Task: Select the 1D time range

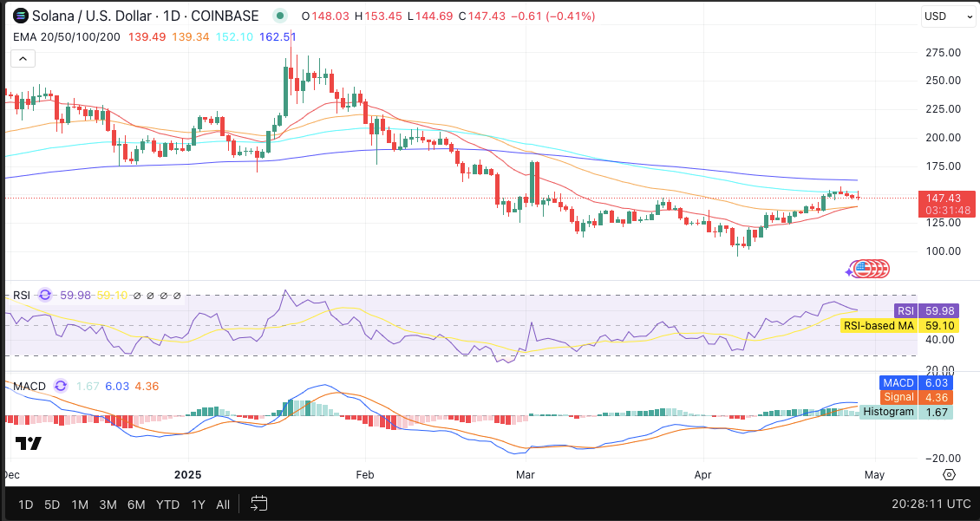Action: tap(26, 505)
